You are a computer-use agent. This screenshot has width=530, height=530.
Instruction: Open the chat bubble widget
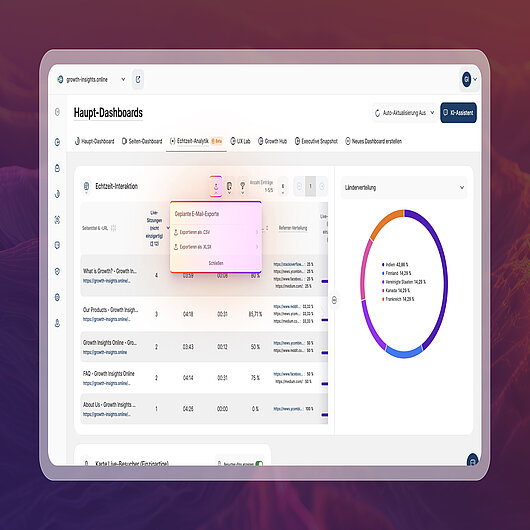click(472, 461)
